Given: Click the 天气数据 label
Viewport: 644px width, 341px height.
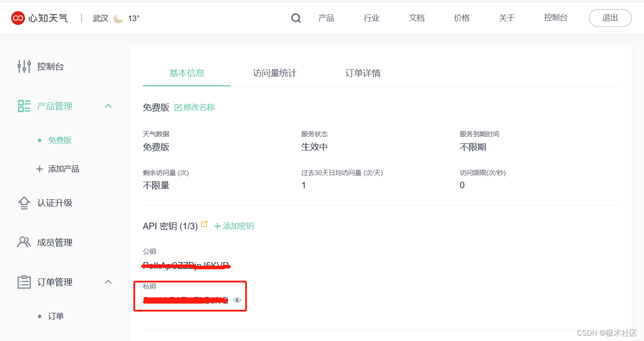Looking at the screenshot, I should (156, 134).
